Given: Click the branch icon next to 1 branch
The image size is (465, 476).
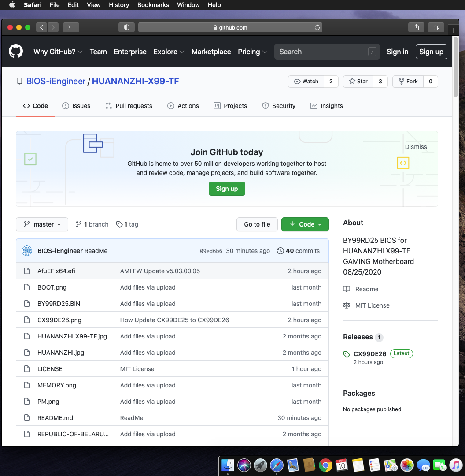Looking at the screenshot, I should point(78,224).
